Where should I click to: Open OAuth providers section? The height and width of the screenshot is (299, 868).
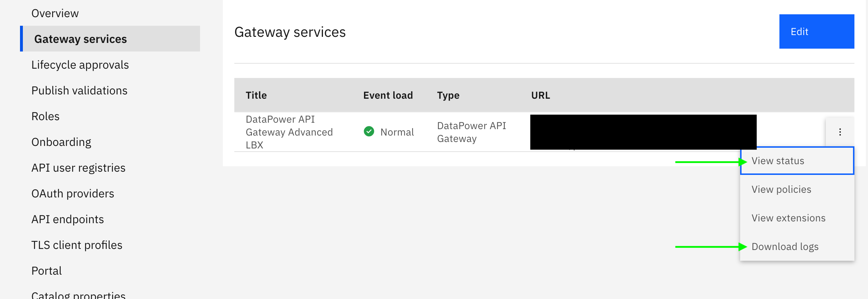(73, 193)
